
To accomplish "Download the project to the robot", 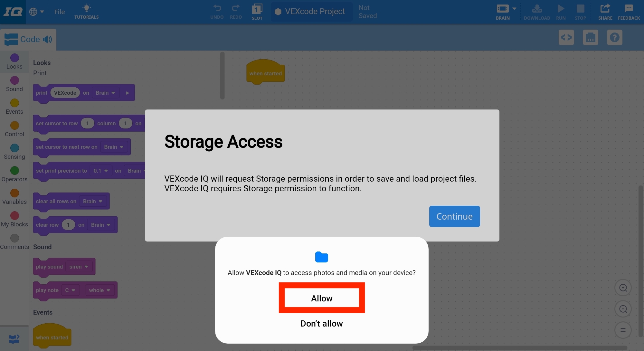I will [536, 12].
